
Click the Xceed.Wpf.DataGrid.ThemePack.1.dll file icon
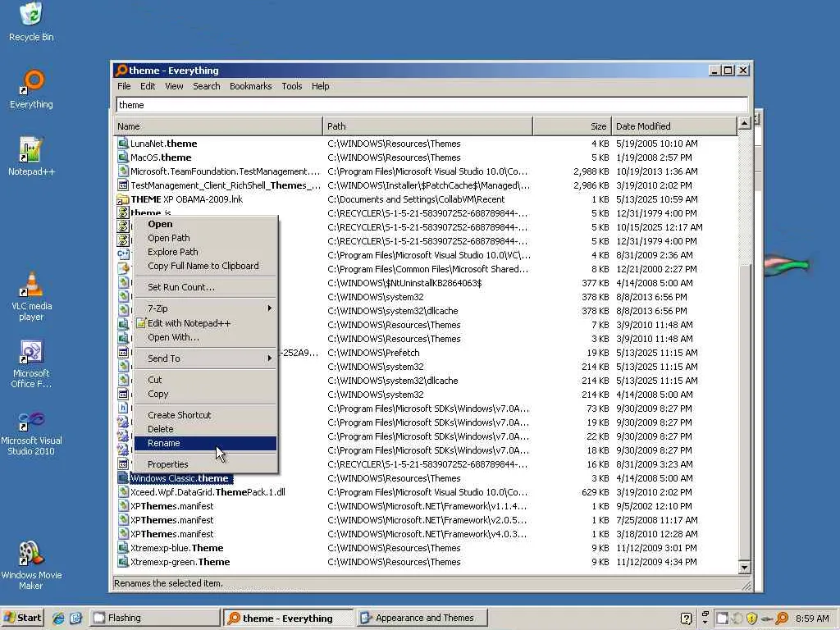pos(123,492)
